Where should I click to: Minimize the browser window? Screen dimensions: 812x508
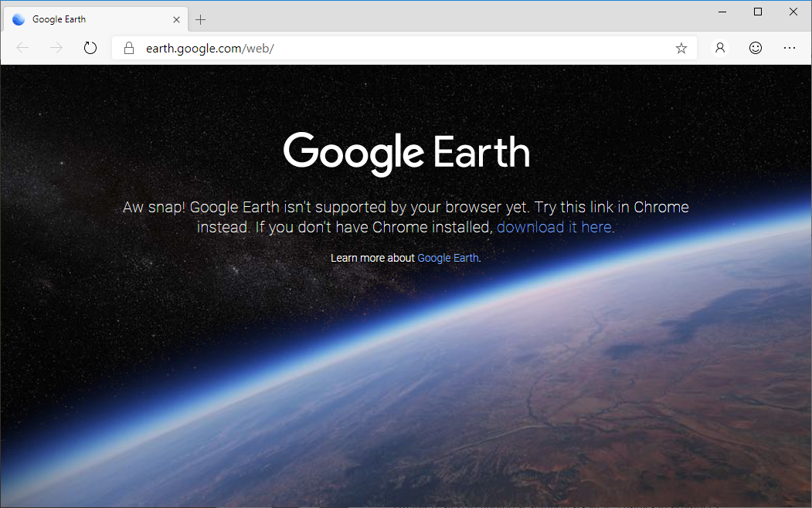(x=722, y=12)
